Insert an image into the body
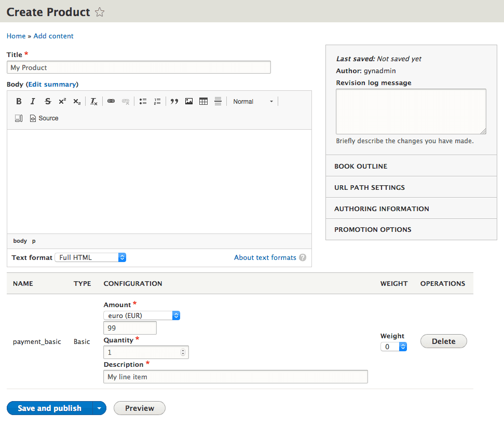The height and width of the screenshot is (427, 504). coord(189,102)
